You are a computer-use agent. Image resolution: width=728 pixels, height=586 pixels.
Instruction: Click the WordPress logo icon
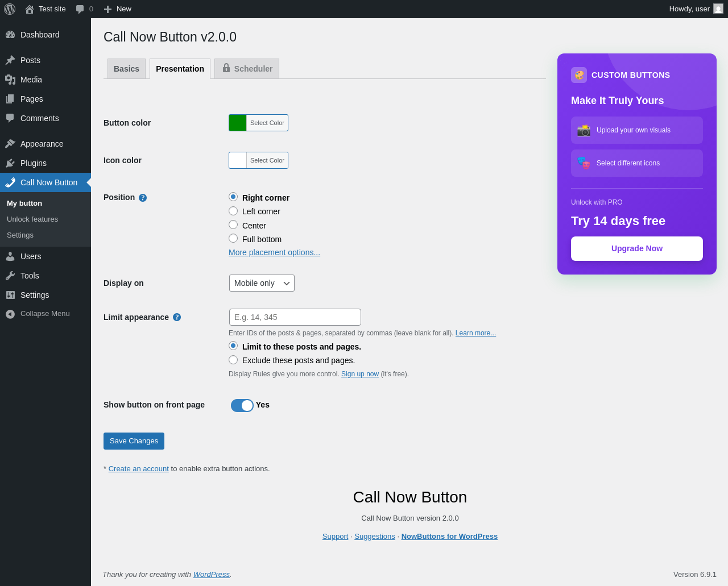[10, 9]
